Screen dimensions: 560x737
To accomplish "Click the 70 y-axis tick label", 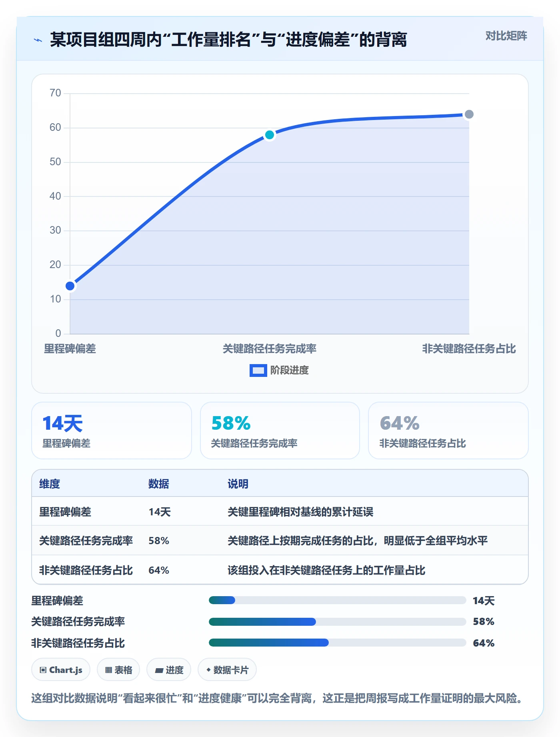I will (x=55, y=93).
